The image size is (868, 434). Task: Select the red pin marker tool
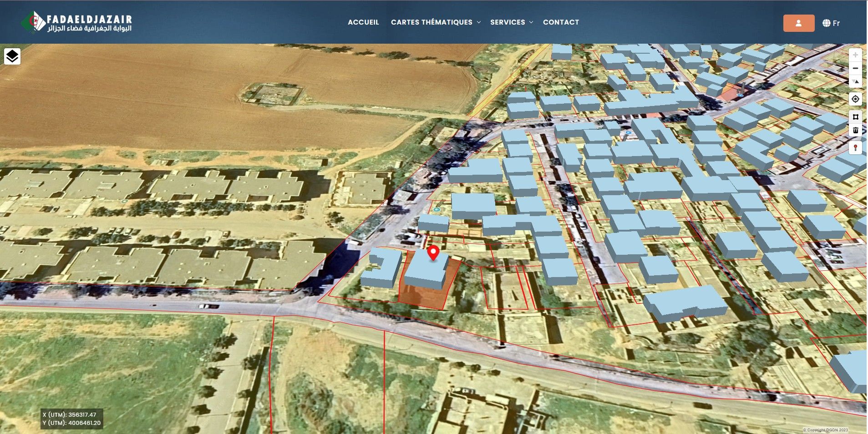855,148
